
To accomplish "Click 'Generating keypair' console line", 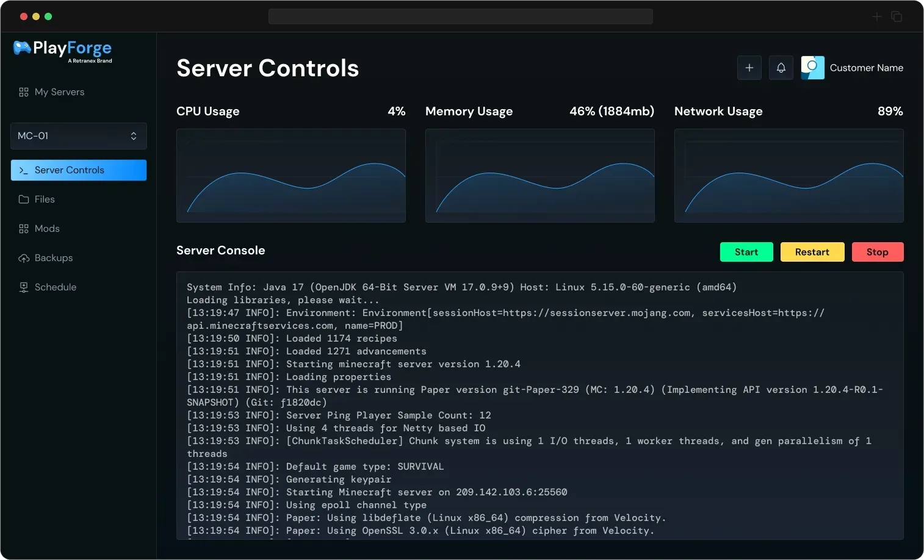I will 289,479.
